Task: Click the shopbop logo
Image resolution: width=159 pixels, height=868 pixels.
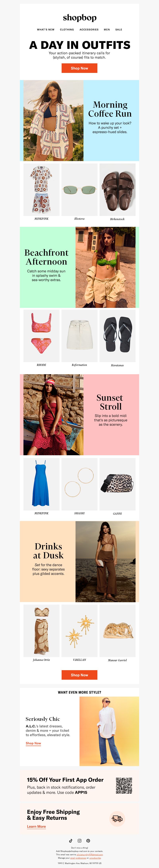Action: pos(79,17)
